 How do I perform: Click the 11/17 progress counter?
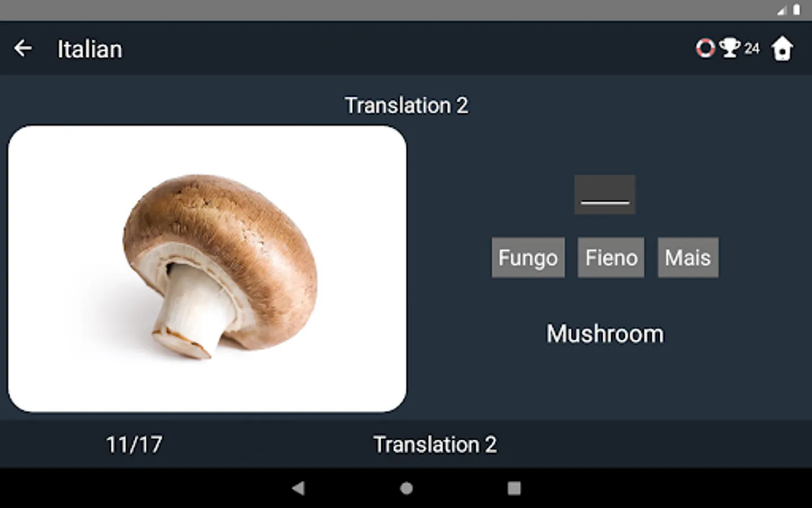coord(134,445)
